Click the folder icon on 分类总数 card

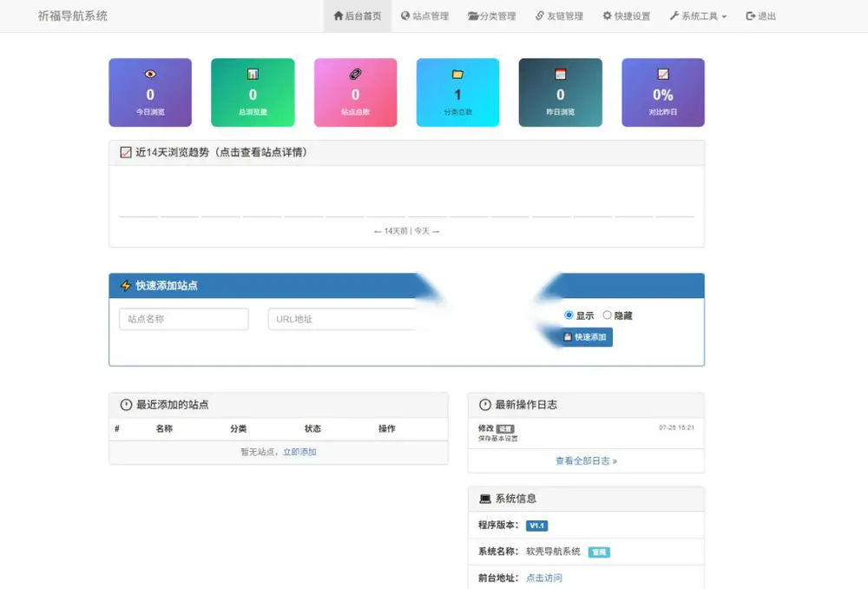point(457,74)
